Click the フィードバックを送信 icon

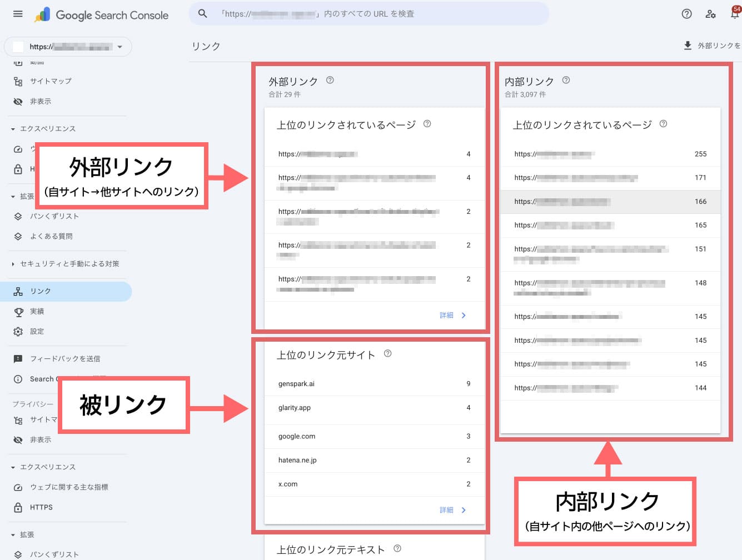pyautogui.click(x=18, y=358)
